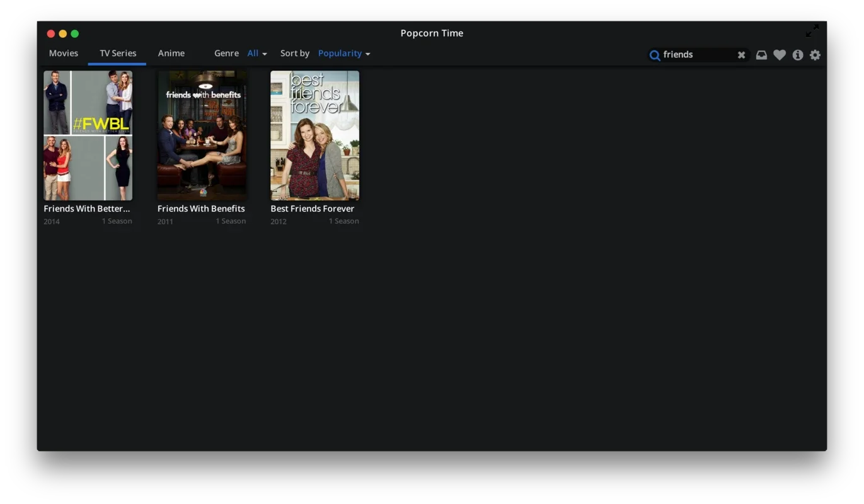
Task: Click '1 Season' under Best Friends Forever
Action: (344, 221)
